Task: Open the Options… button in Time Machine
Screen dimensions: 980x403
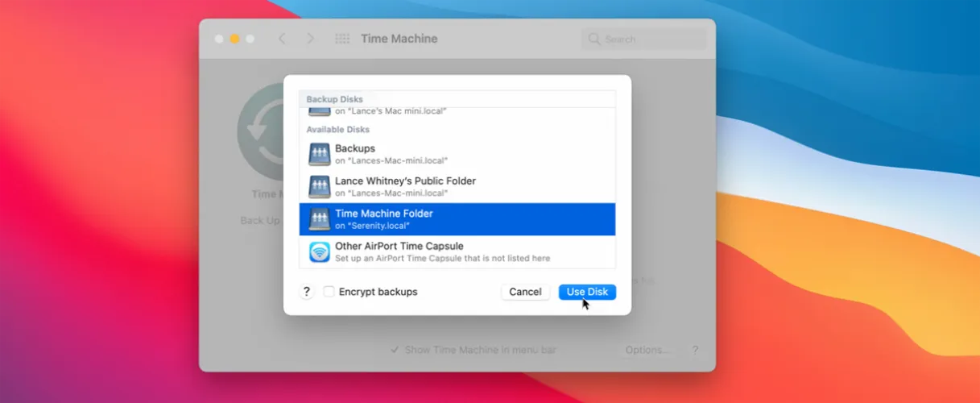Action: (647, 350)
